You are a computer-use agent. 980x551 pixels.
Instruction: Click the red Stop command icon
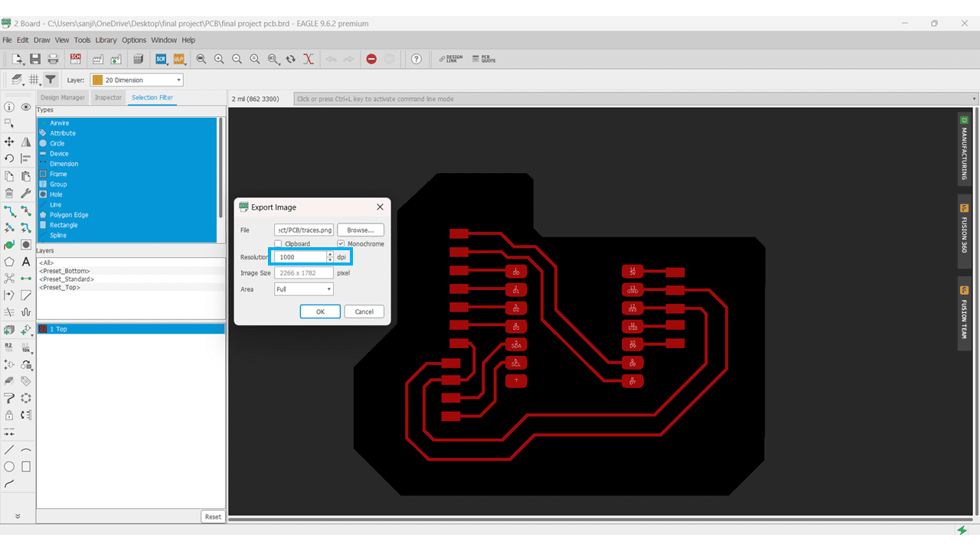click(x=371, y=59)
